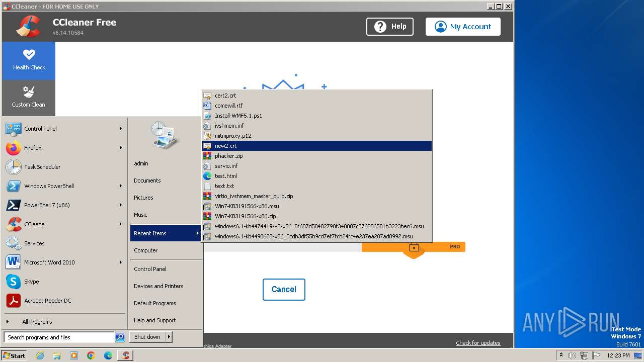This screenshot has height=362, width=644.
Task: Expand Control Panel submenu arrow
Action: point(120,129)
